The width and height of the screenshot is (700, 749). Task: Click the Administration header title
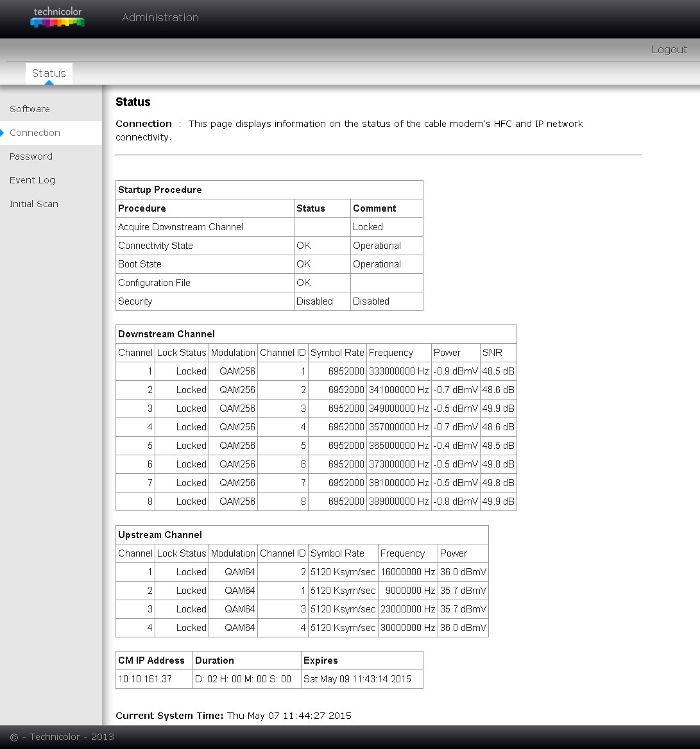[160, 17]
